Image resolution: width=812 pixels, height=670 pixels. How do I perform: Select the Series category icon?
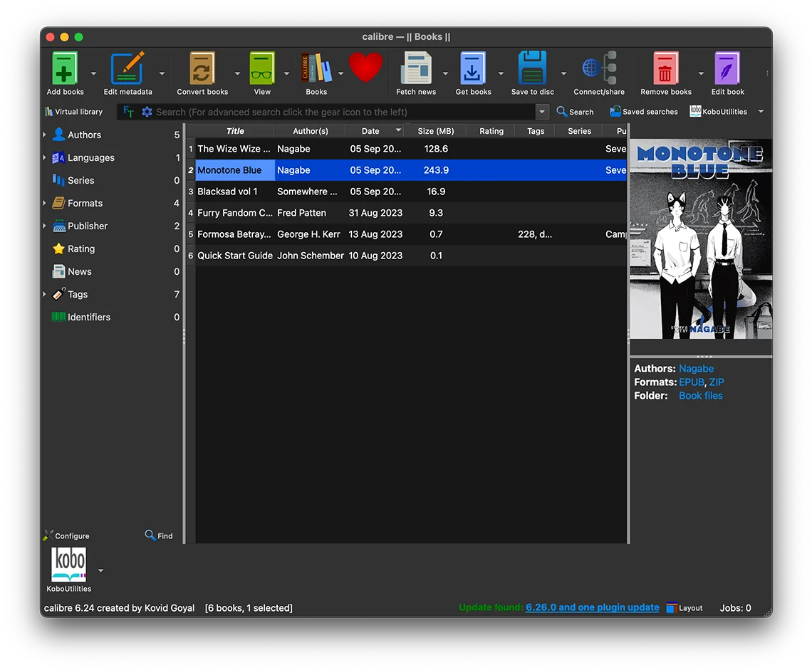point(59,180)
